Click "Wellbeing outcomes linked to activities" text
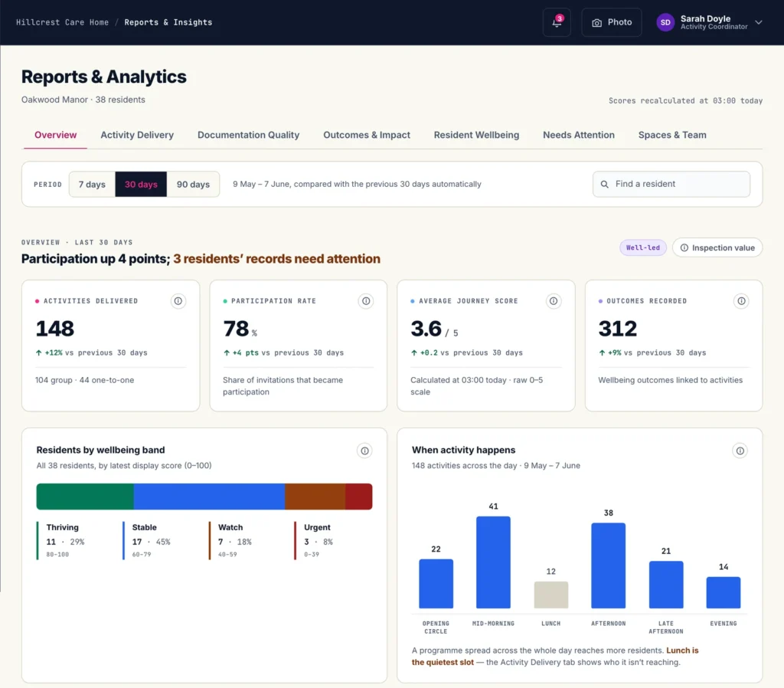784x688 pixels. pos(671,380)
